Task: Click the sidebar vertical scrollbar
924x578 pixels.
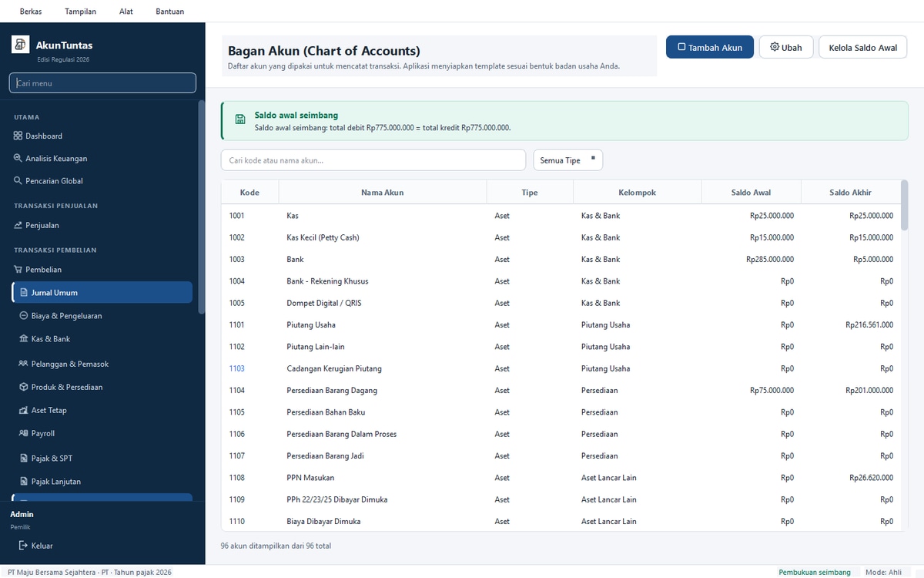Action: [201, 207]
